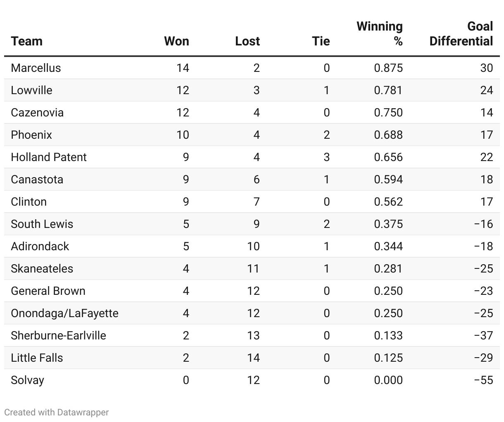Click the Skaneateles team name
504x422 pixels.
tap(42, 268)
